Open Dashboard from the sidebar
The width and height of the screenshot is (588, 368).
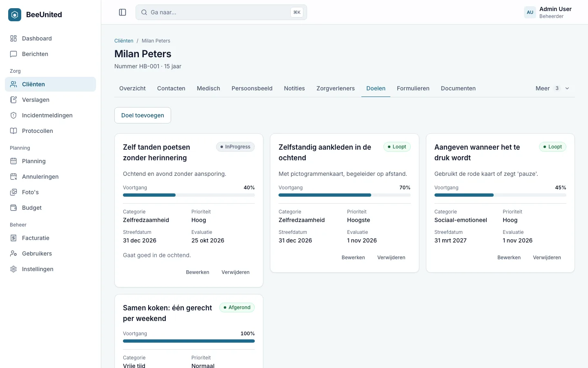tap(50, 38)
